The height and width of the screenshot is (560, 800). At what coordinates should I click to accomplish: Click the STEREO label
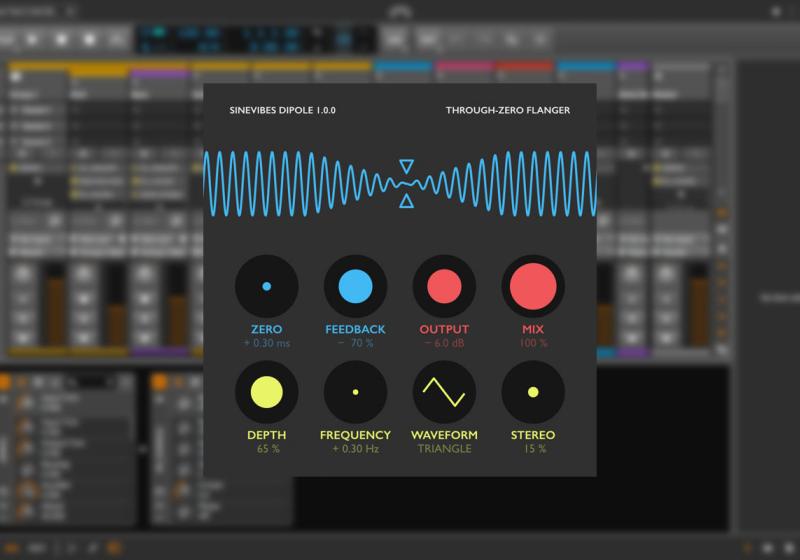(533, 435)
